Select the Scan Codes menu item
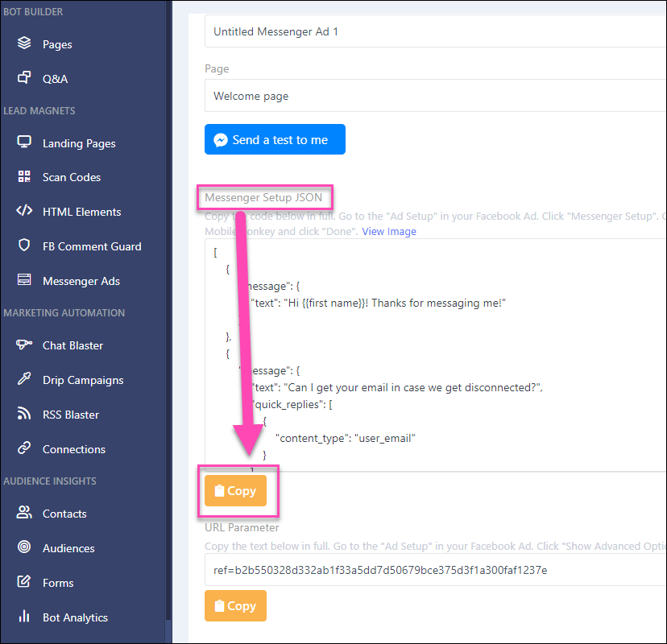The image size is (667, 644). tap(72, 177)
